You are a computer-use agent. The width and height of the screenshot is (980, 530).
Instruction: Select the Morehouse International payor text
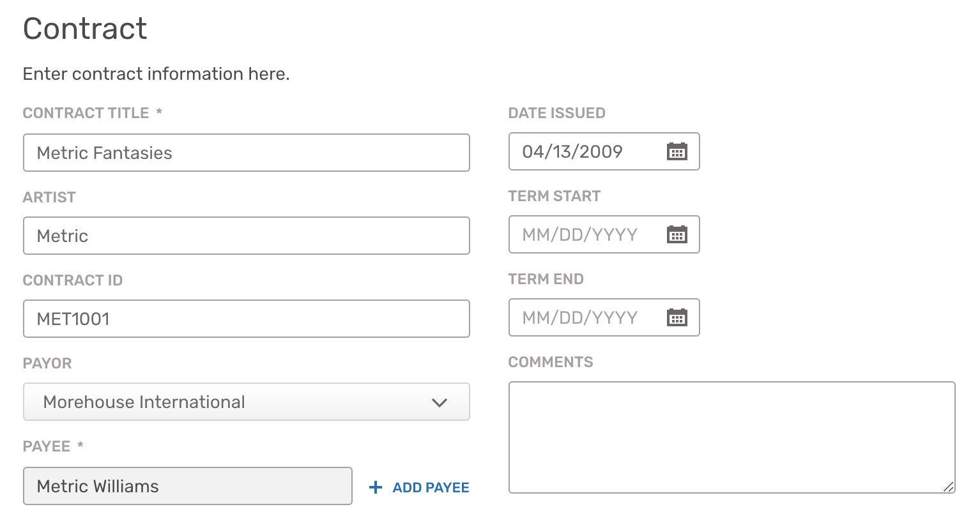coord(144,402)
